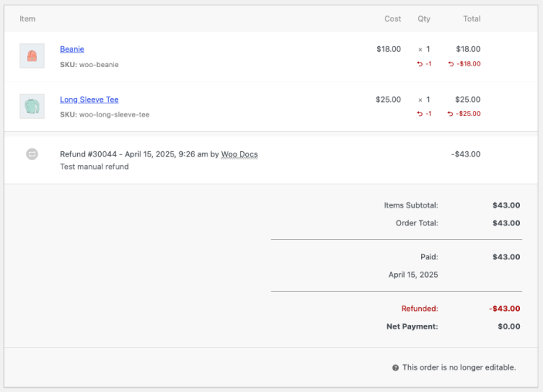
Task: Click the Net Payment $0.00 value
Action: click(509, 326)
